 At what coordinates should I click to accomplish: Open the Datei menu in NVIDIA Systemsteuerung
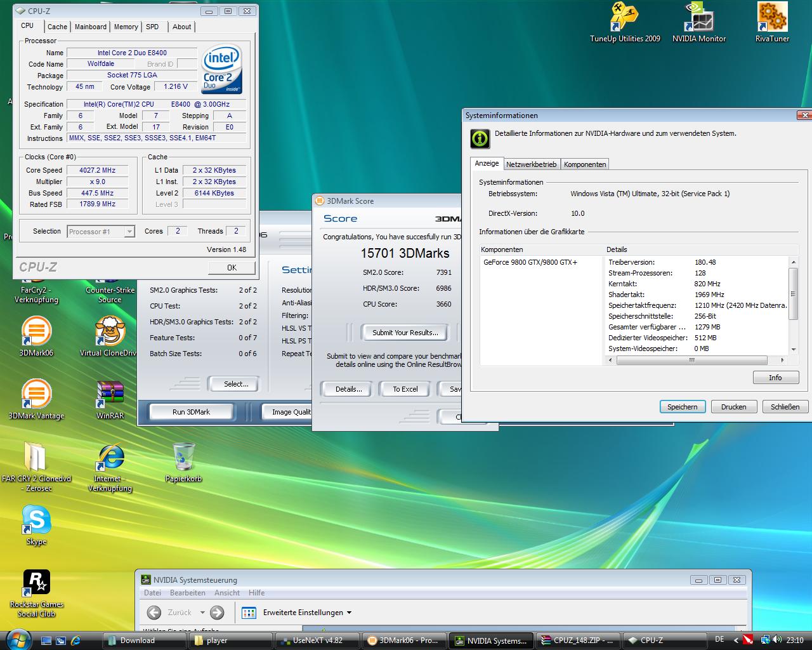tap(152, 593)
